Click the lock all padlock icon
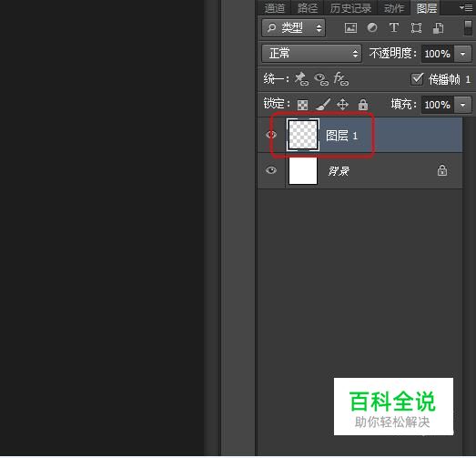 (363, 105)
